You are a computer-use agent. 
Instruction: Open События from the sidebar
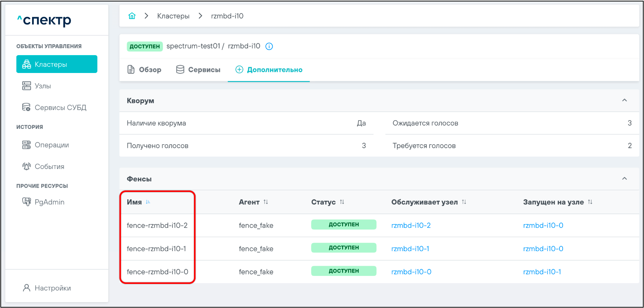pyautogui.click(x=49, y=167)
